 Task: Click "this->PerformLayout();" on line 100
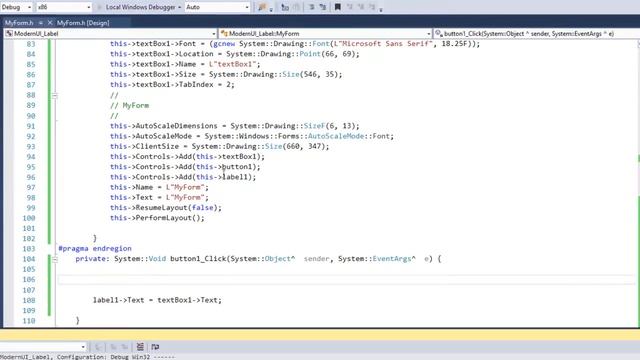(x=157, y=218)
